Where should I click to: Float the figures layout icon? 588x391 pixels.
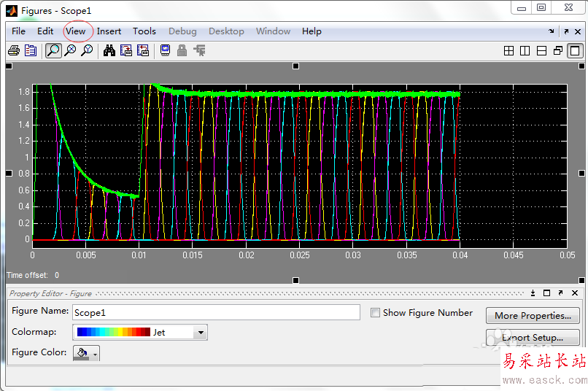pyautogui.click(x=558, y=50)
